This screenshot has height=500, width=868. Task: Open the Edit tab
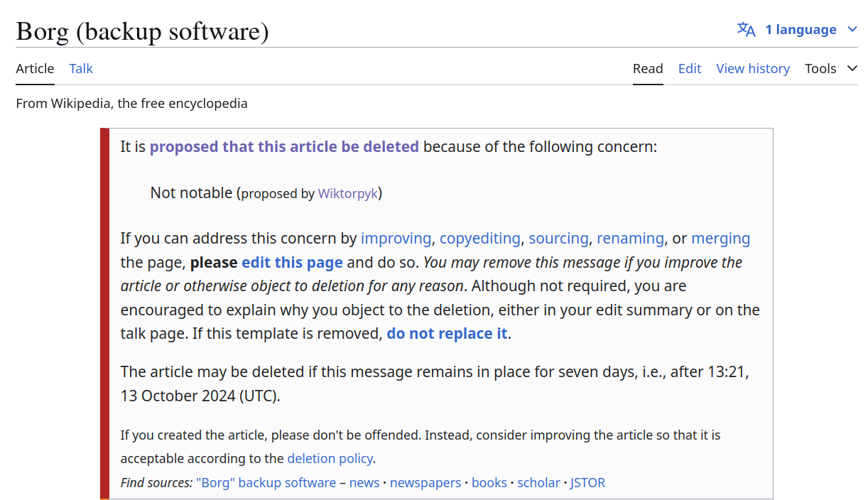point(689,69)
